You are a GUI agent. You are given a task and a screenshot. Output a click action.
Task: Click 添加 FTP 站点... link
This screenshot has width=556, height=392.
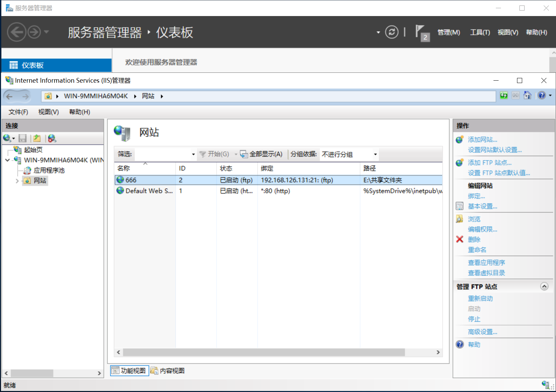click(x=490, y=162)
